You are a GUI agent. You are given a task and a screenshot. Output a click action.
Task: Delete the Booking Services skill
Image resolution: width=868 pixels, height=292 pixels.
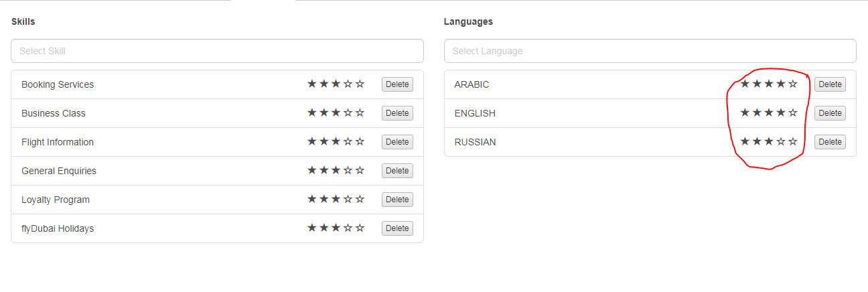(x=397, y=84)
